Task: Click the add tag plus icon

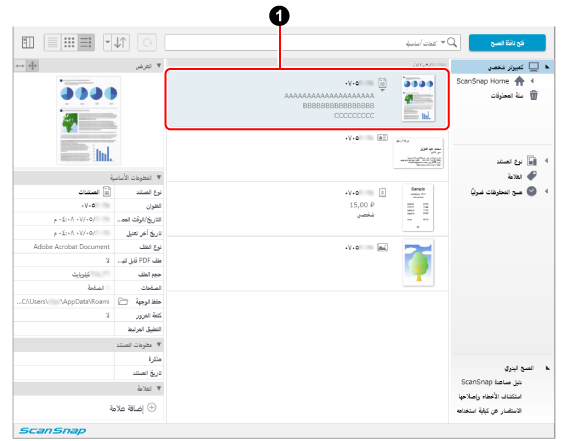Action: pyautogui.click(x=152, y=407)
